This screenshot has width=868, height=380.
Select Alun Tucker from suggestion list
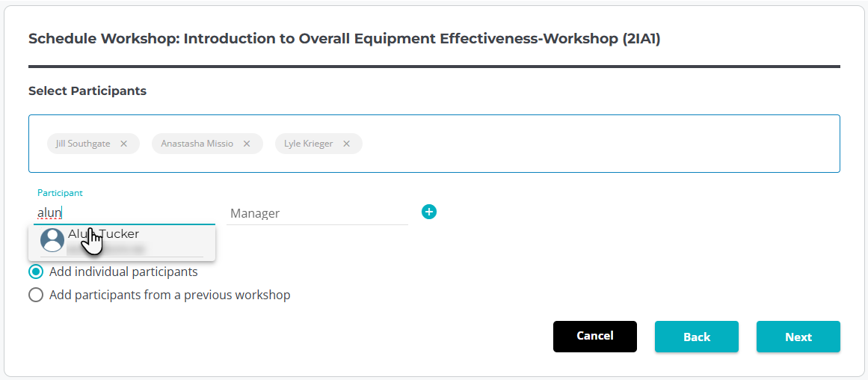(122, 242)
